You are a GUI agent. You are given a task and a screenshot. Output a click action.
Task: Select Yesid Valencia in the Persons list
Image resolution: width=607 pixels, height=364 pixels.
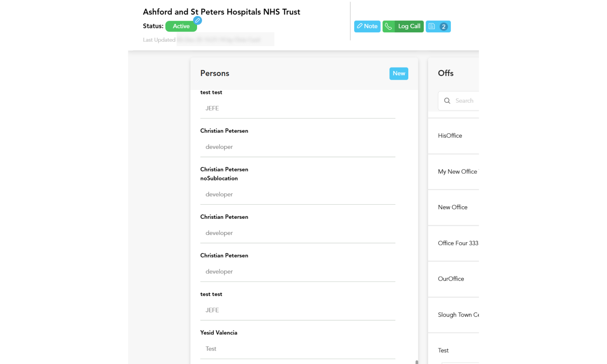[219, 333]
